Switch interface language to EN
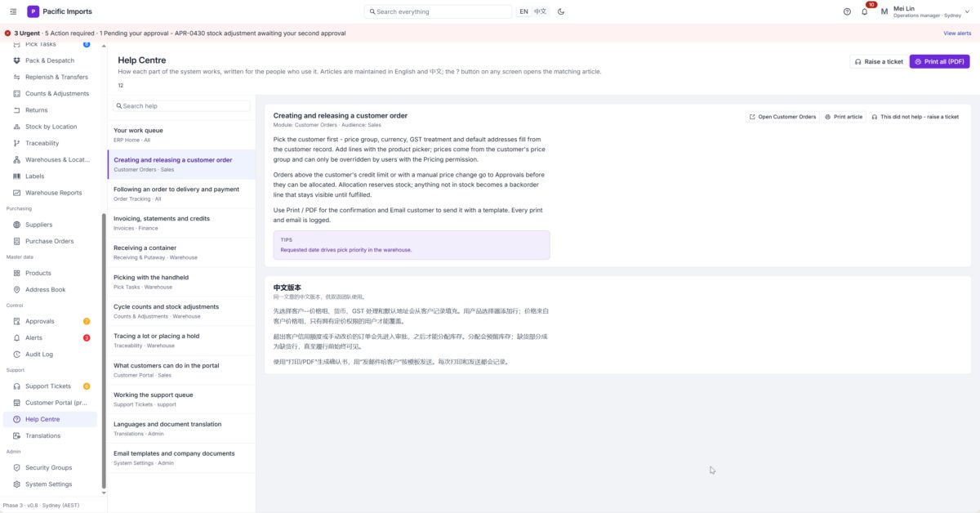This screenshot has width=980, height=513. tap(523, 11)
